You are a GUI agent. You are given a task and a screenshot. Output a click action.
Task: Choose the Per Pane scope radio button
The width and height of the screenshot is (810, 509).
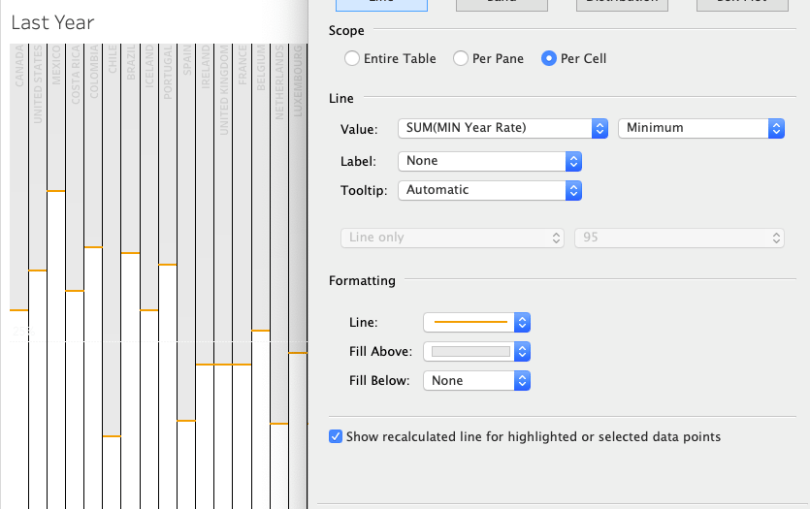click(x=461, y=59)
